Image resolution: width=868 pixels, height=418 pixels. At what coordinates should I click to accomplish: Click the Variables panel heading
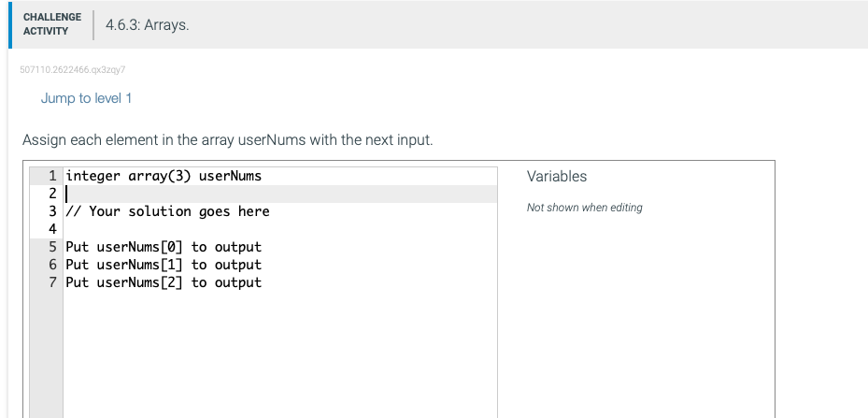[557, 176]
